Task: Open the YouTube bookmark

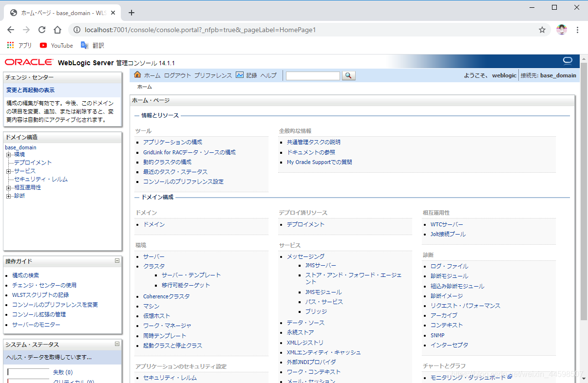Action: click(57, 45)
